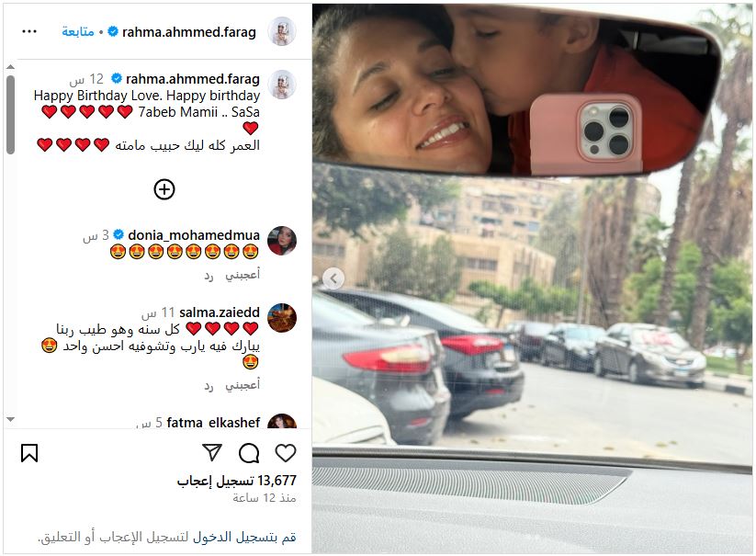Reply to salma.zaiedd's comment via رد
The height and width of the screenshot is (556, 756).
tap(209, 386)
